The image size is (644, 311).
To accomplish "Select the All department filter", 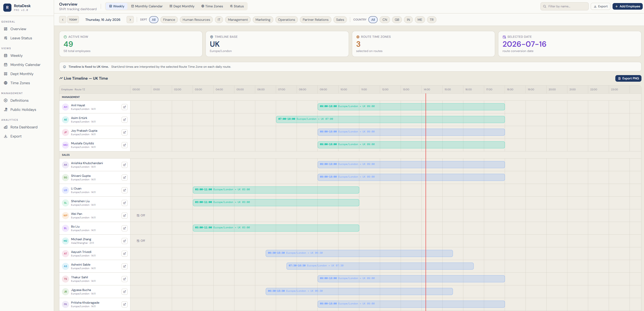I will tap(154, 20).
